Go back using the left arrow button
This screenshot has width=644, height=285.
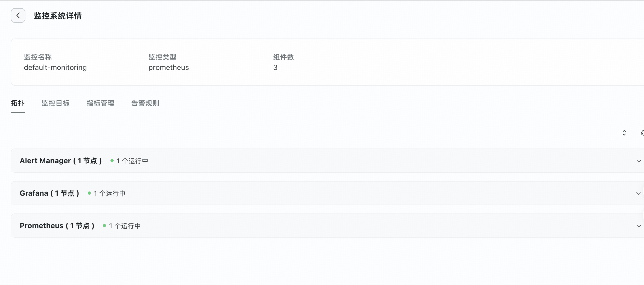18,15
